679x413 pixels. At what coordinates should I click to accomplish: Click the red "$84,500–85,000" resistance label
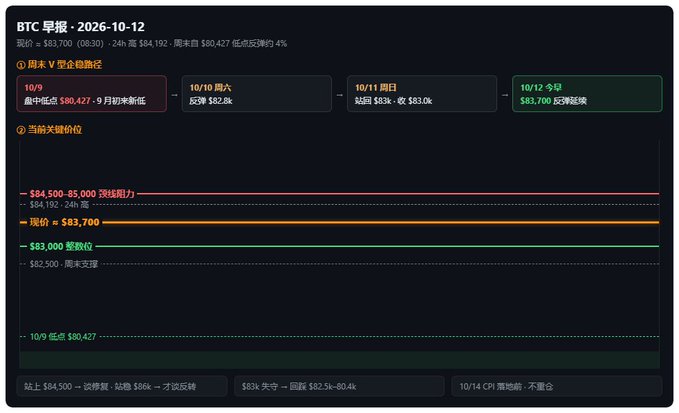pos(82,194)
